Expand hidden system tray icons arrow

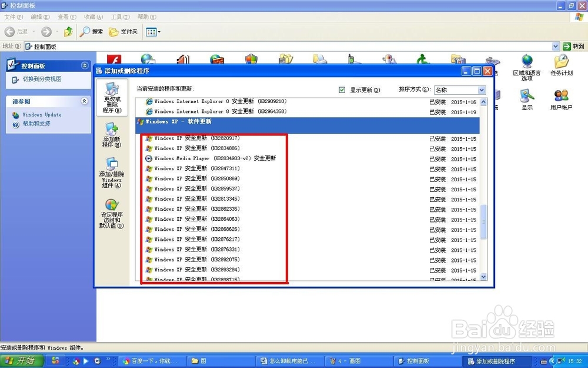click(x=552, y=361)
